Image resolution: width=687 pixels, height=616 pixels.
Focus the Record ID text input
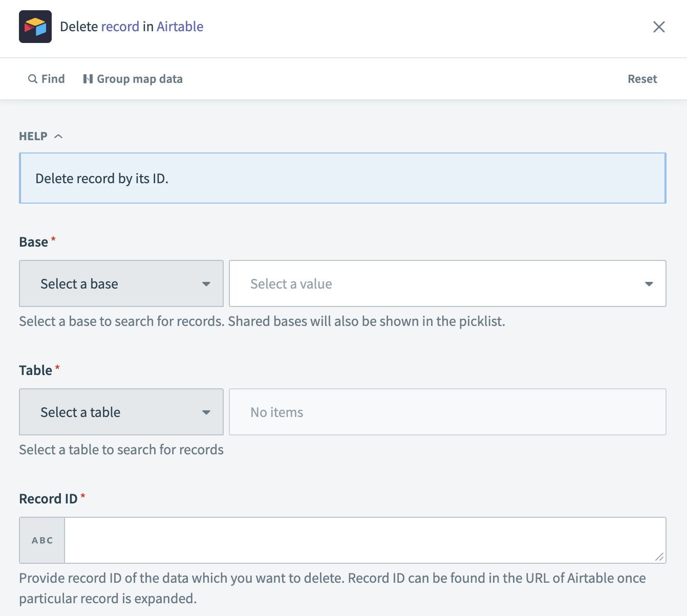(358, 540)
